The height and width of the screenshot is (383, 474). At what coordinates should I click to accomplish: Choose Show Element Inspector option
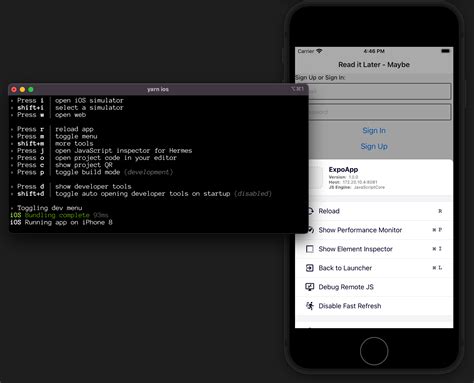(x=374, y=249)
